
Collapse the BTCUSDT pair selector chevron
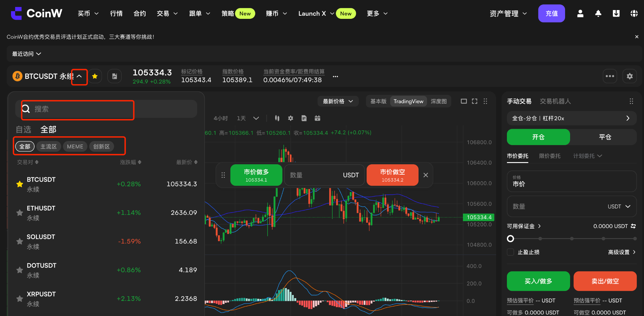coord(79,76)
